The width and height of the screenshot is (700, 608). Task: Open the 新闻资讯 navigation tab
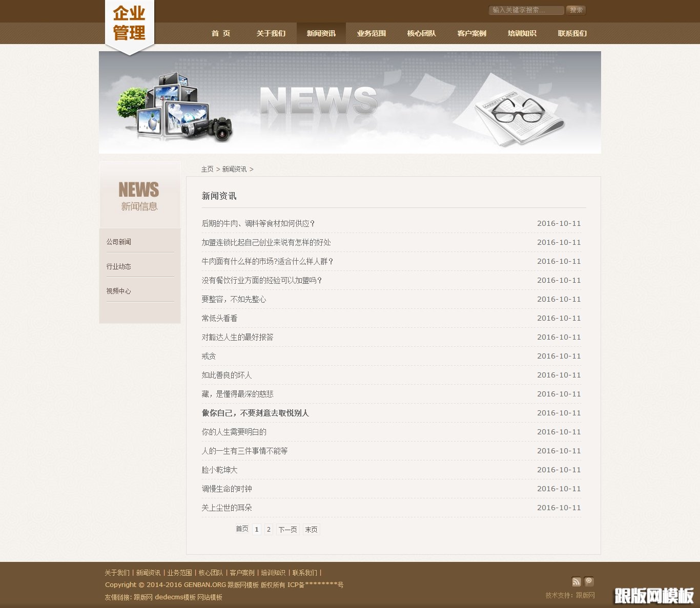(321, 33)
